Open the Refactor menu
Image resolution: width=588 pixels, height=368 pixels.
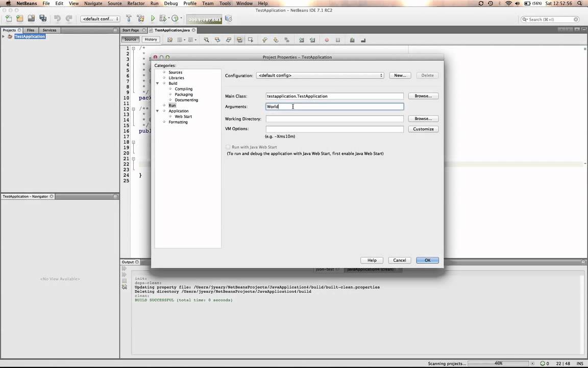click(x=136, y=4)
